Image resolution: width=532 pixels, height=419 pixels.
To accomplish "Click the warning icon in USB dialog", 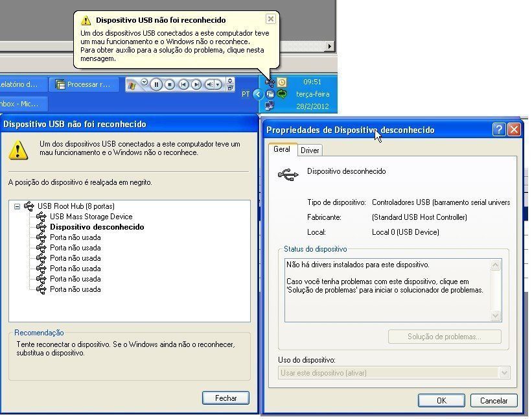I will (x=18, y=150).
